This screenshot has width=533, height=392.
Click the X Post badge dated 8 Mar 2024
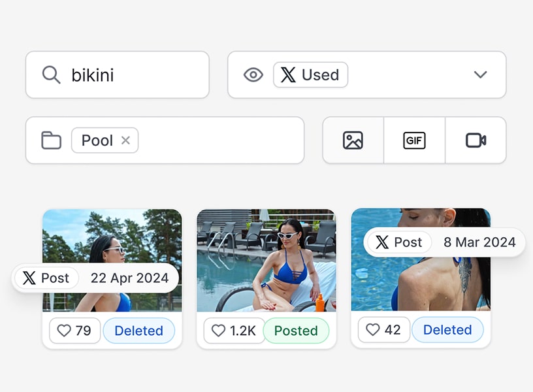point(399,242)
